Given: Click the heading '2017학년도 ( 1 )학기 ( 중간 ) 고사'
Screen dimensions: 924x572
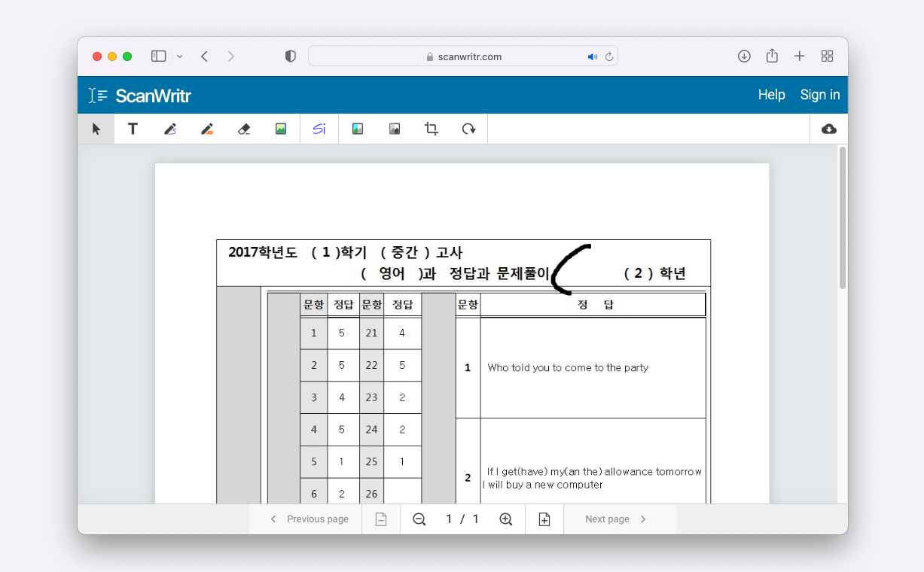Looking at the screenshot, I should 346,252.
